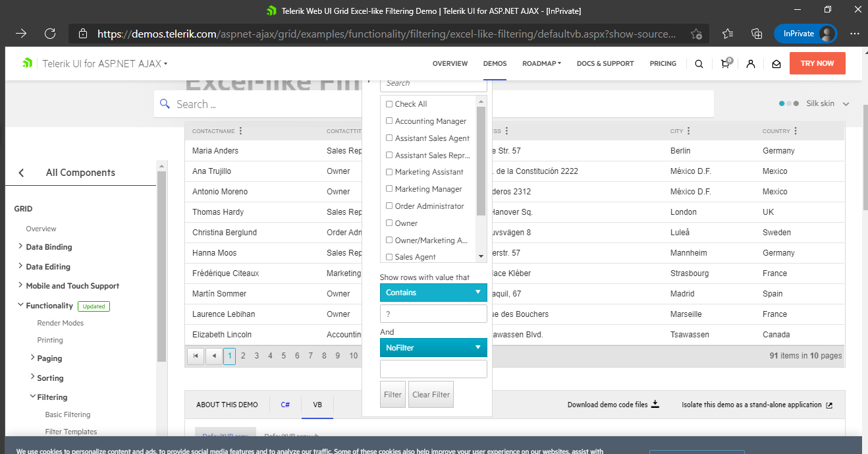Focus the first filter value field
This screenshot has width=868, height=454.
click(x=433, y=314)
